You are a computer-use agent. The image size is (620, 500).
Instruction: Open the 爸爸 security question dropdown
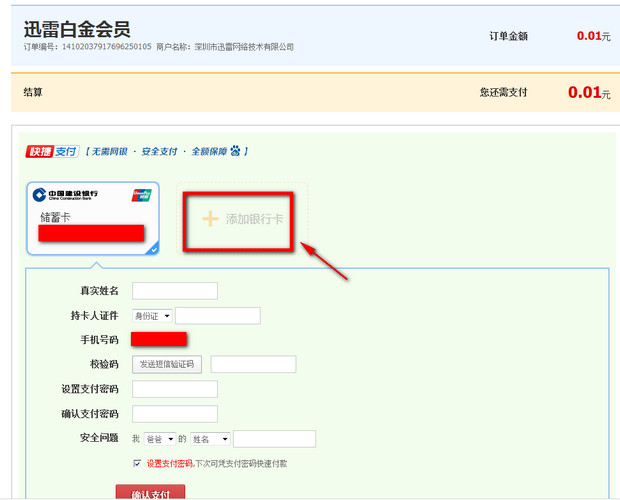coord(160,439)
